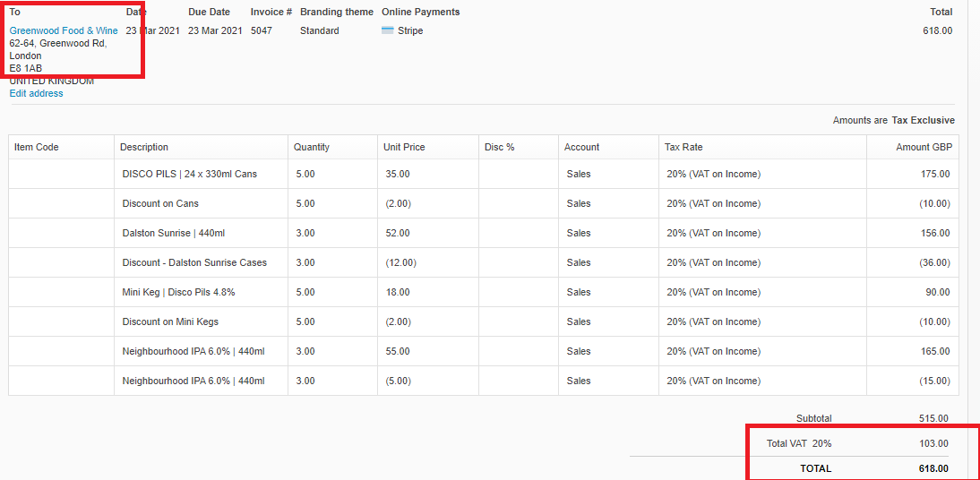Select the Discount on Mini Kegs description

tap(170, 321)
